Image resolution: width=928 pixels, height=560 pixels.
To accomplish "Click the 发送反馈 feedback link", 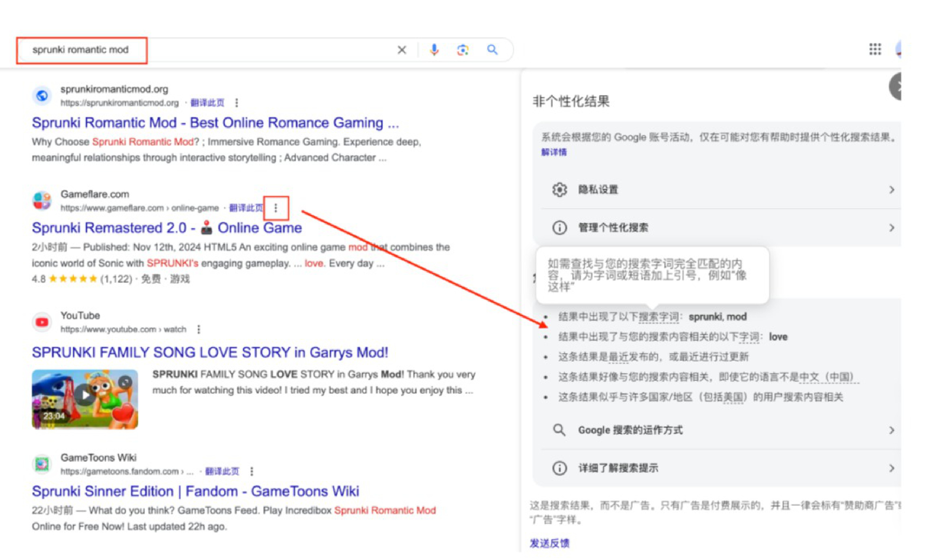I will pyautogui.click(x=549, y=543).
